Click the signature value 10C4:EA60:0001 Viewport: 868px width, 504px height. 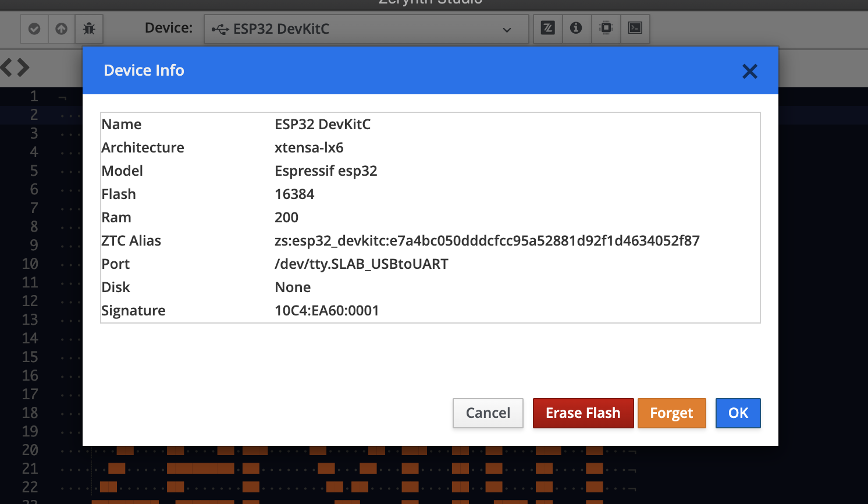(x=327, y=311)
